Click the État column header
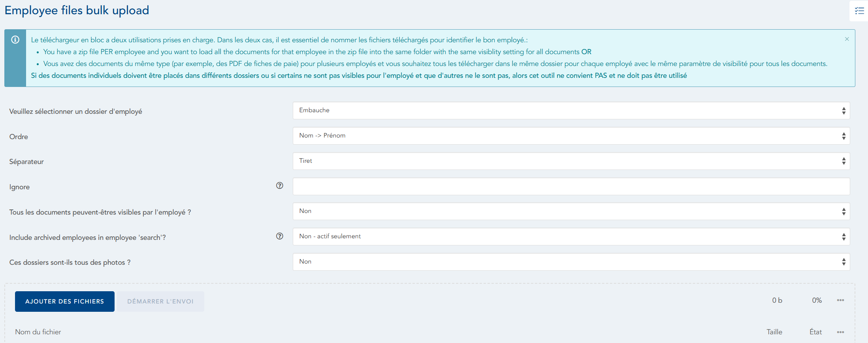This screenshot has height=343, width=868. pos(815,332)
